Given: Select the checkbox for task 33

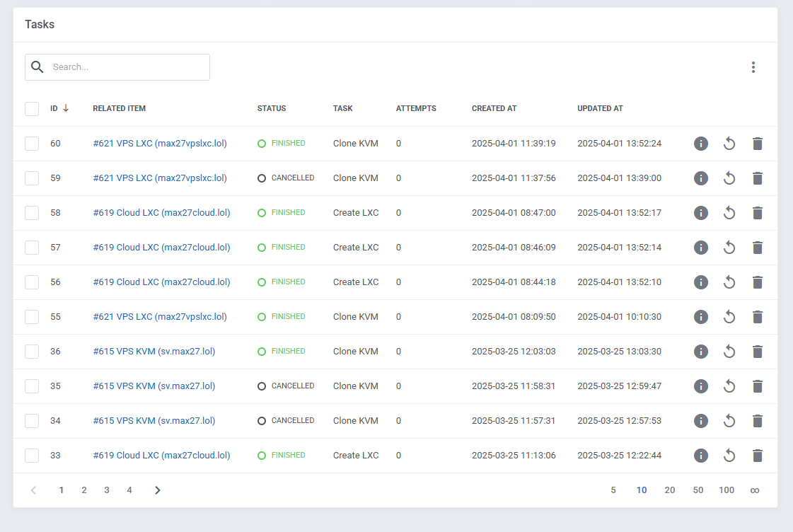Looking at the screenshot, I should coord(32,456).
